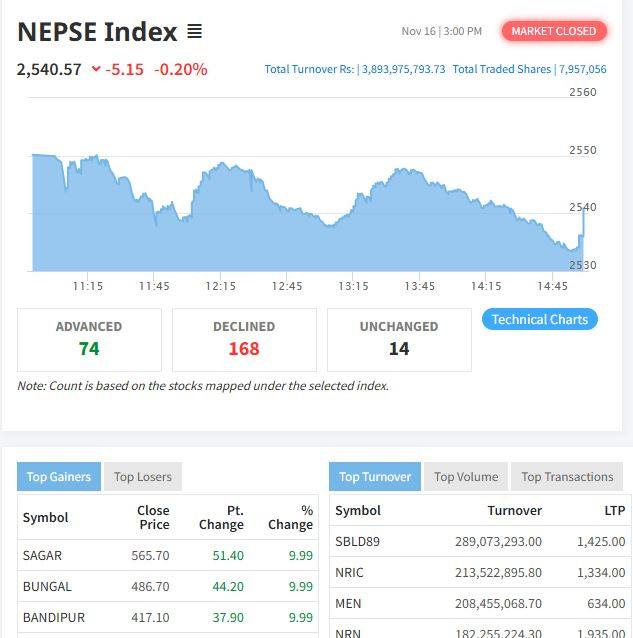This screenshot has height=638, width=633.
Task: Open the MEN symbol link
Action: (348, 603)
